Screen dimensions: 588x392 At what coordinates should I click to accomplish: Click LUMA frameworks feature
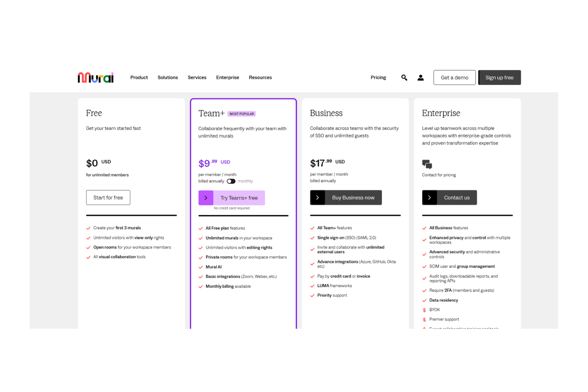coord(335,286)
